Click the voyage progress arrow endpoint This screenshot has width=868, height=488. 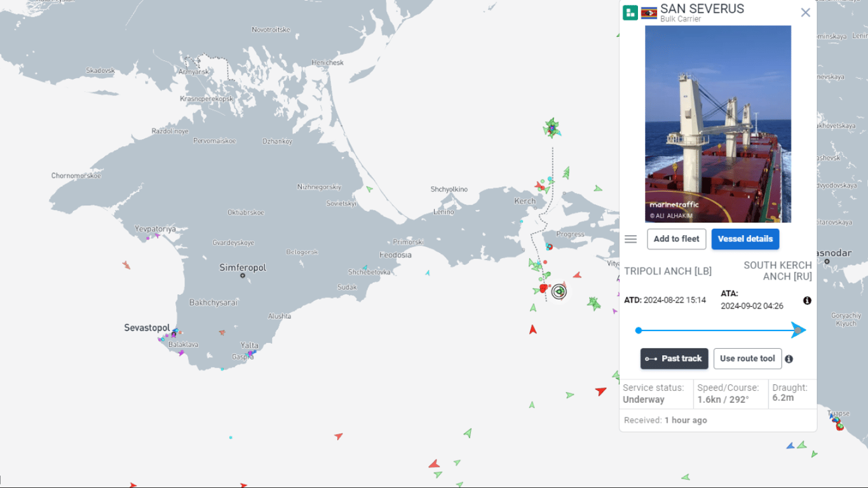point(798,330)
